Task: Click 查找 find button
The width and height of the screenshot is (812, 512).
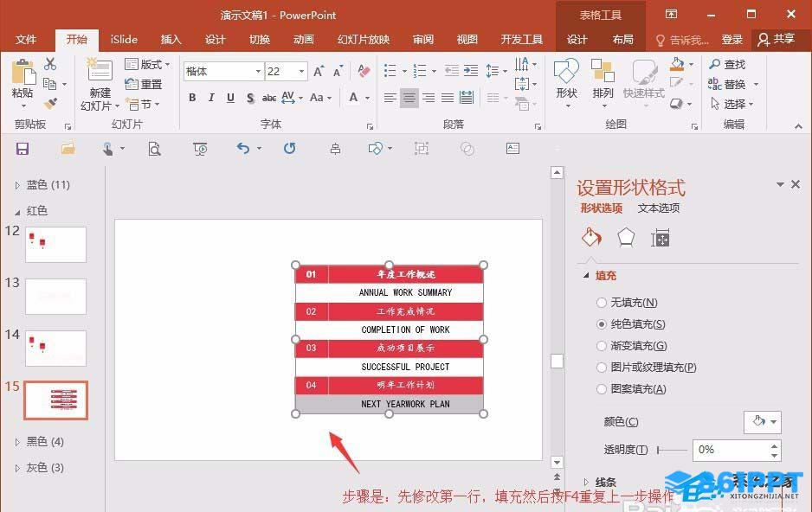Action: [727, 64]
